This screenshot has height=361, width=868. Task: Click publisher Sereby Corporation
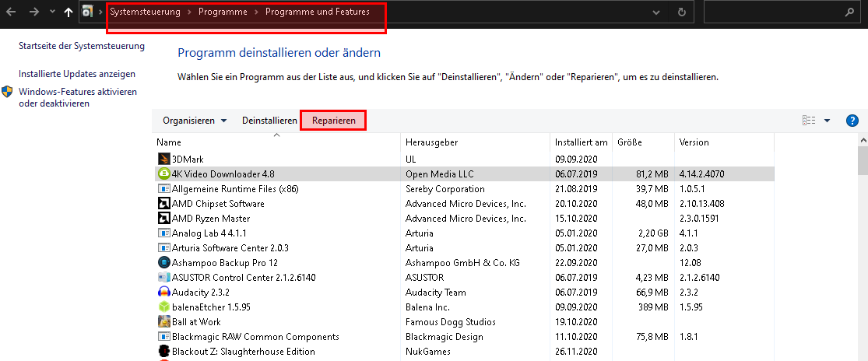pyautogui.click(x=445, y=189)
